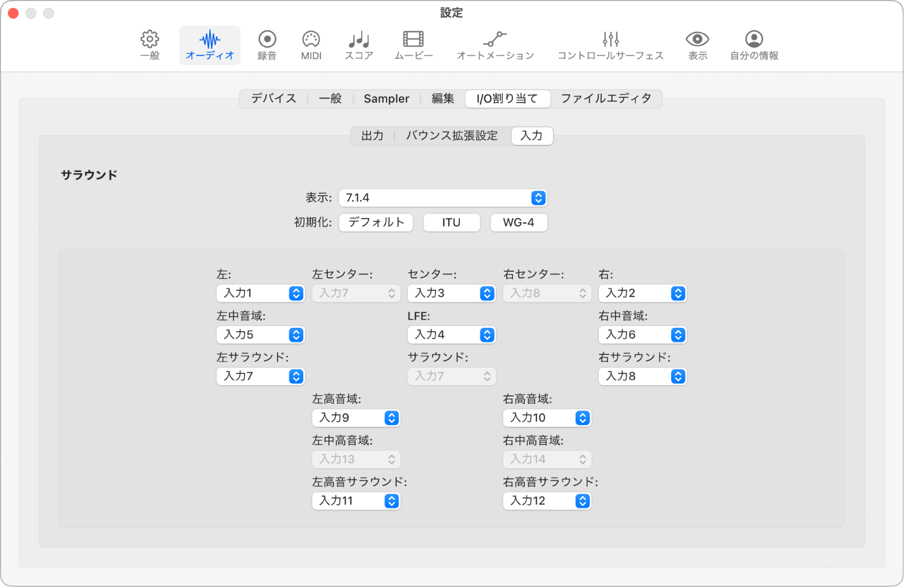Click the disabled 右中高音域 入力14 dropdown
Image resolution: width=905 pixels, height=588 pixels.
click(x=547, y=459)
